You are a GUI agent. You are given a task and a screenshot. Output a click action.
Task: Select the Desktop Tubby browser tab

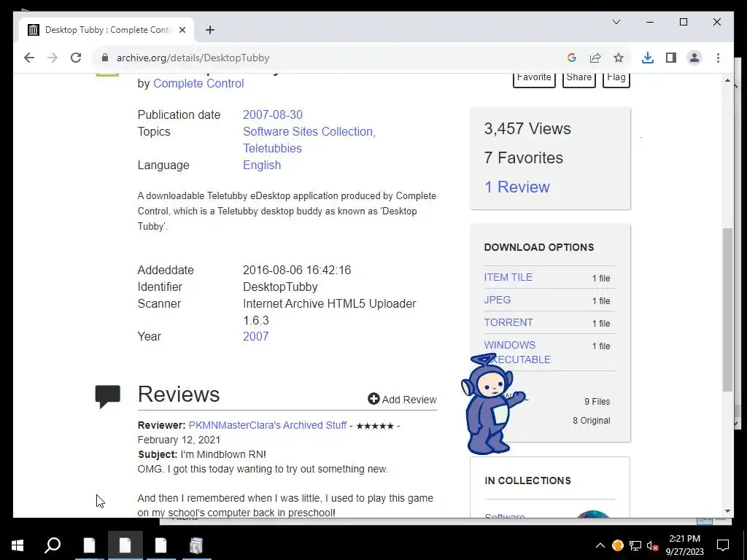(107, 30)
